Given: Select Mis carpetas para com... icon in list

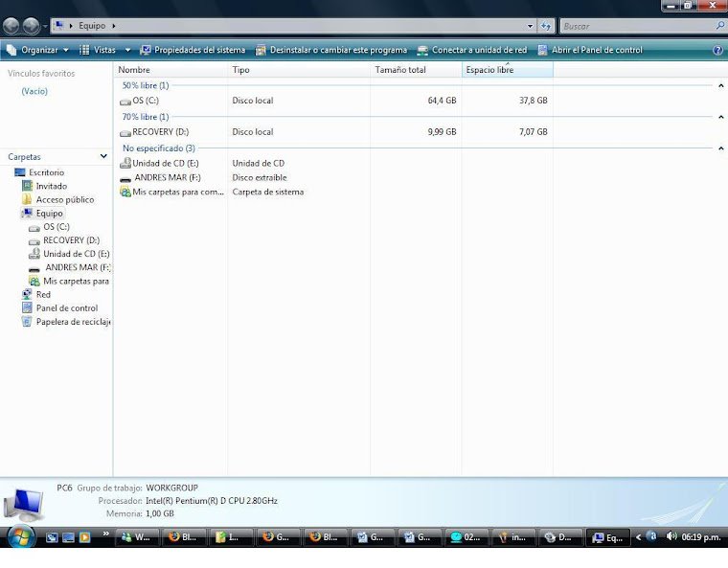Looking at the screenshot, I should (x=125, y=192).
